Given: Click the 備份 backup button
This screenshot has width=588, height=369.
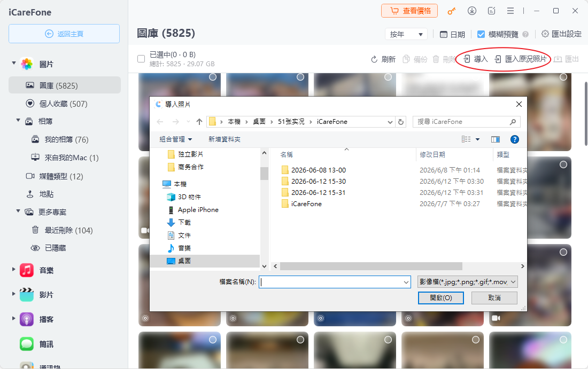Looking at the screenshot, I should click(415, 59).
